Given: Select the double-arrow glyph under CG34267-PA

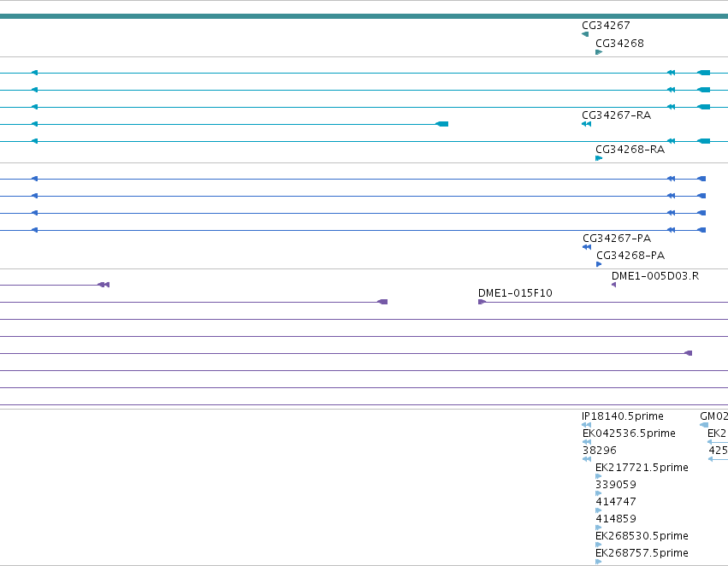Looking at the screenshot, I should (587, 247).
